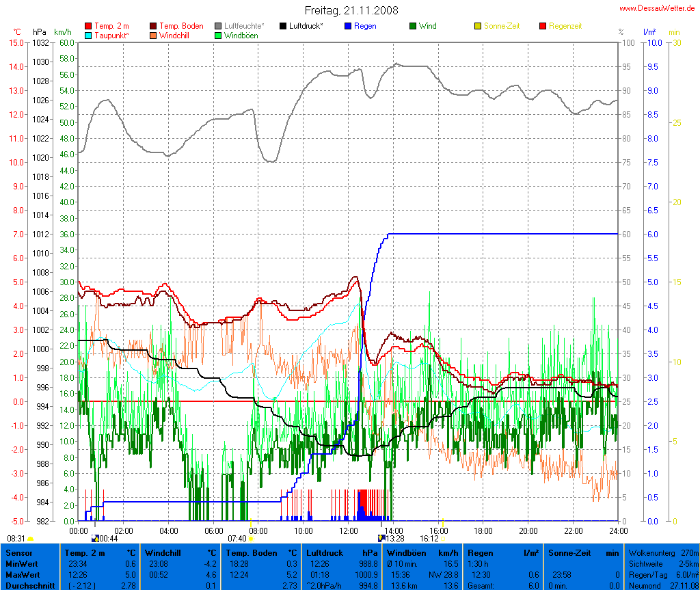Click the red Temp. 2 m legend square
This screenshot has height=590, width=700.
point(88,26)
